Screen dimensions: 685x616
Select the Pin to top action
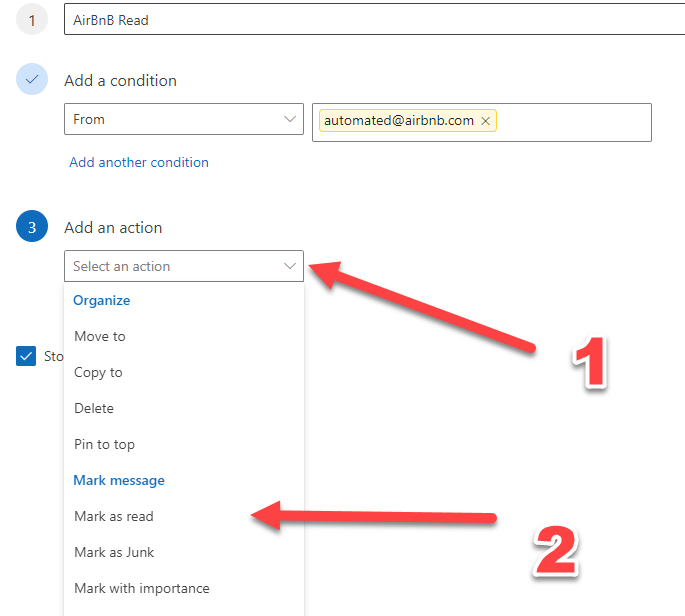coord(104,445)
